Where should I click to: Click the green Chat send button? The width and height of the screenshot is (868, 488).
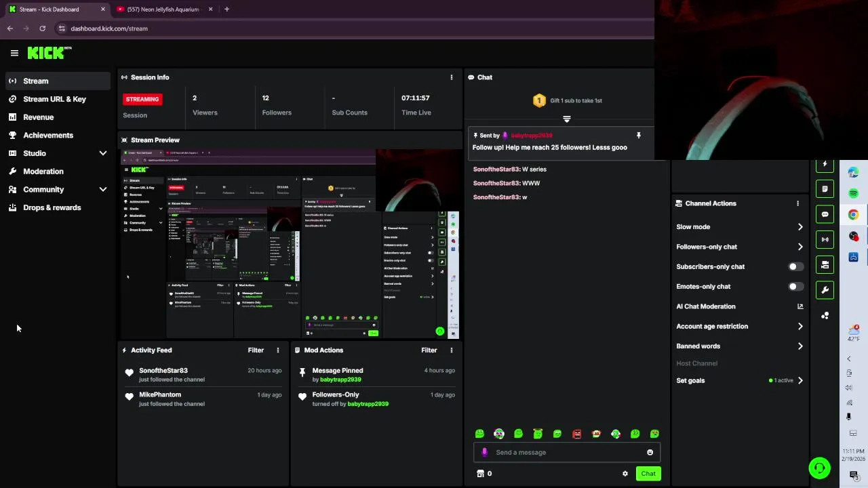pyautogui.click(x=648, y=474)
